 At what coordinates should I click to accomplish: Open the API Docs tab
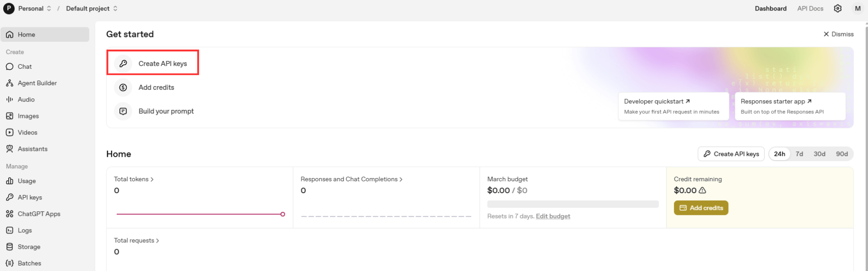pos(810,9)
